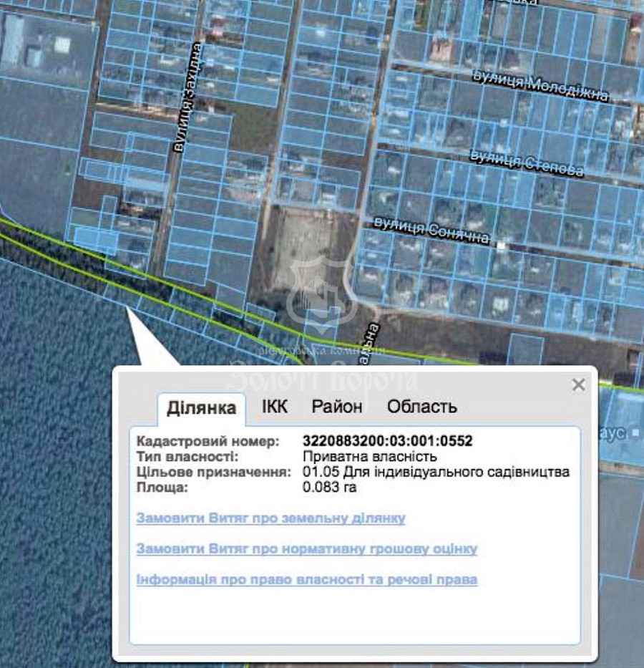Click the вулиця Степова street label
Screen dimensions: 644x668
pyautogui.click(x=526, y=163)
